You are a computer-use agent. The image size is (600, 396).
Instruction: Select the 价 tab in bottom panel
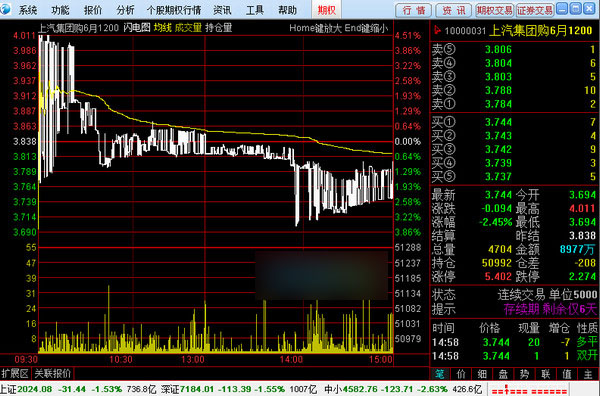click(x=461, y=374)
